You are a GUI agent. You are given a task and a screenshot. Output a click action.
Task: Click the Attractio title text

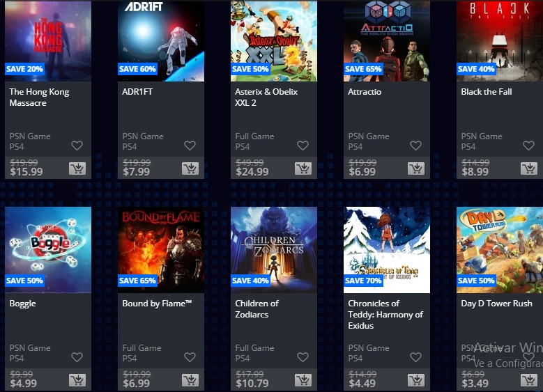tap(365, 92)
